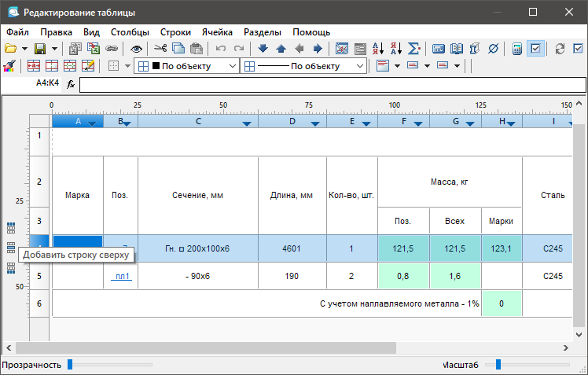Adjust the Масштаб slider
The image size is (588, 375).
(498, 364)
